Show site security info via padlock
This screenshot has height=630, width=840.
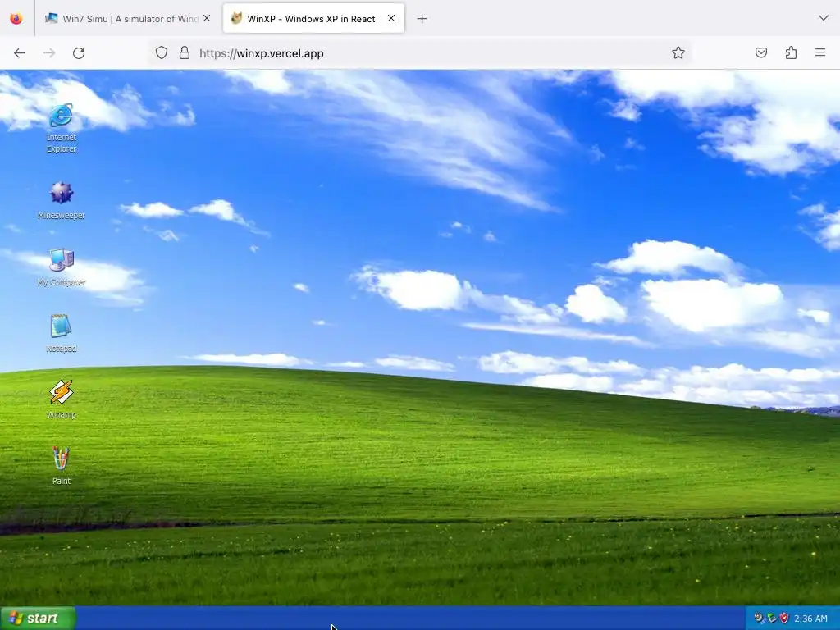[x=185, y=53]
